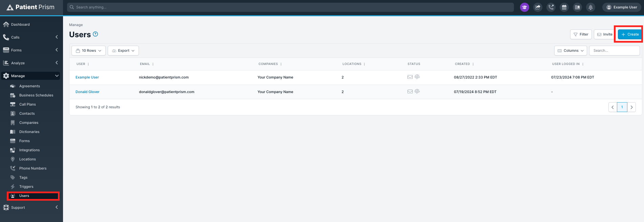Open COMPANIES column options menu
644x222 pixels.
281,64
